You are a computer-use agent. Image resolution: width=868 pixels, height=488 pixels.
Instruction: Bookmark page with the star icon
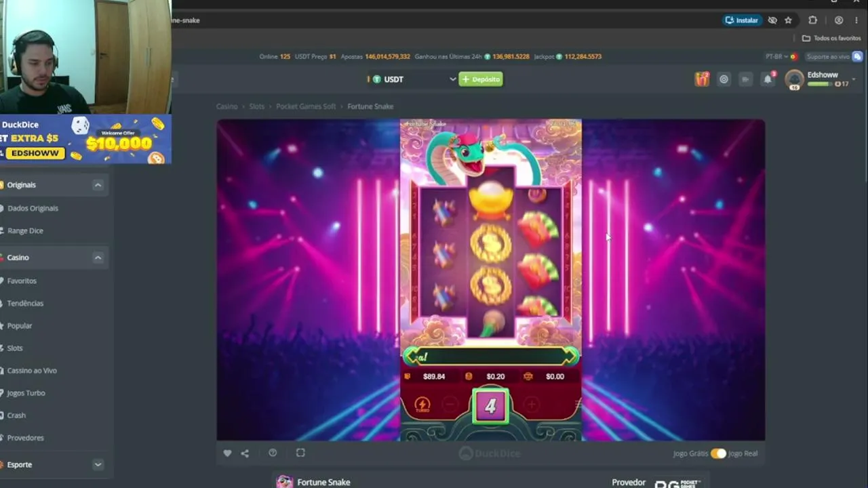(x=788, y=20)
